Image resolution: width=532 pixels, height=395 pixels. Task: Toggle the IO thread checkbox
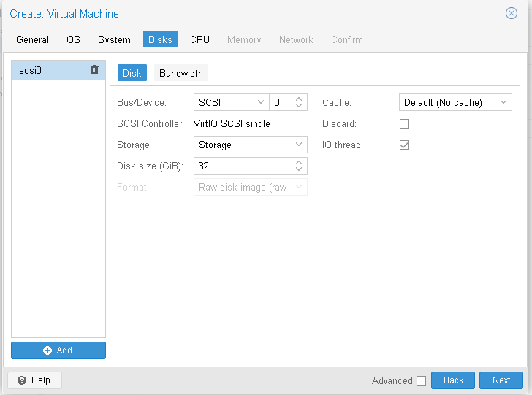(x=404, y=145)
